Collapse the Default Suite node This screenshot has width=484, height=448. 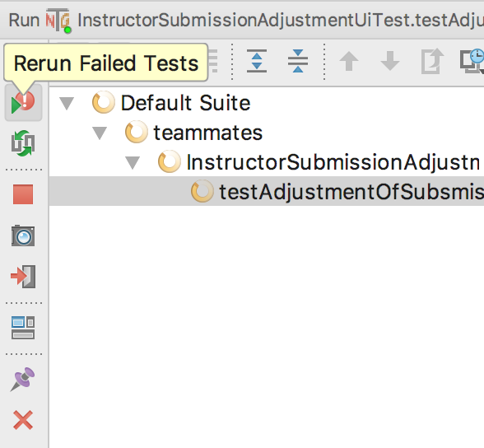pyautogui.click(x=67, y=104)
